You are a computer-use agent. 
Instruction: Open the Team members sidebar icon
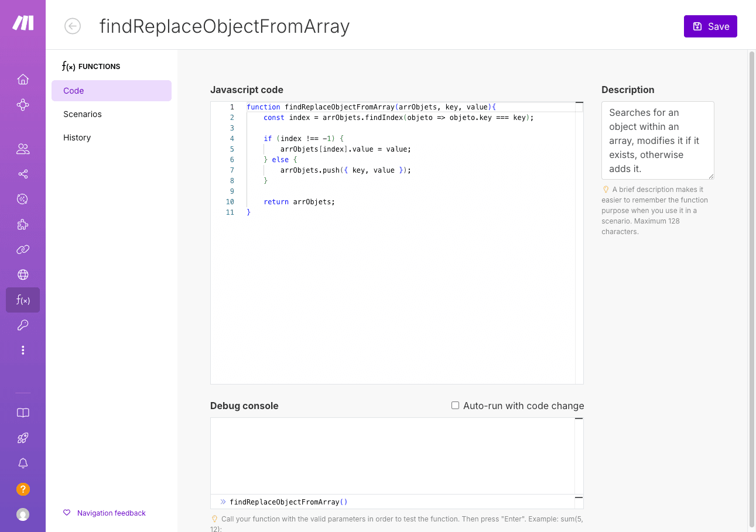(23, 148)
